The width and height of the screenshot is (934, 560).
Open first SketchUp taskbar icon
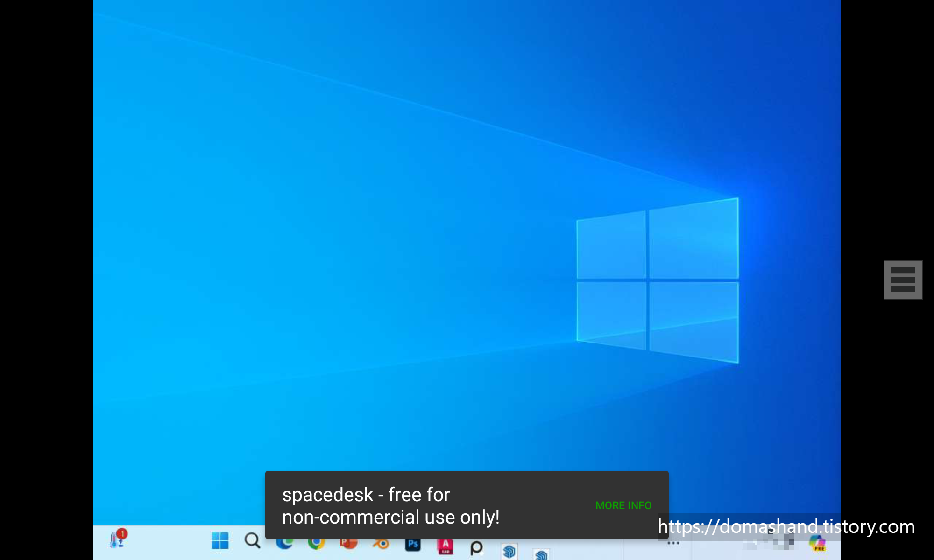[509, 552]
